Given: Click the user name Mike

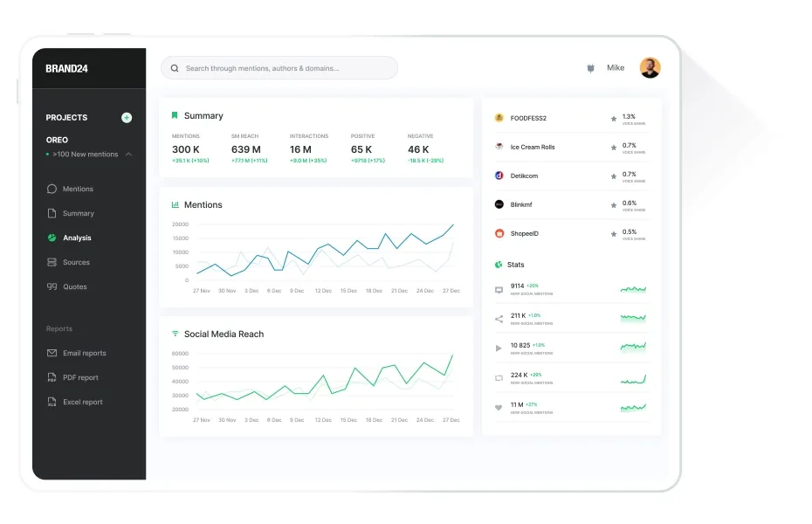Looking at the screenshot, I should (616, 68).
